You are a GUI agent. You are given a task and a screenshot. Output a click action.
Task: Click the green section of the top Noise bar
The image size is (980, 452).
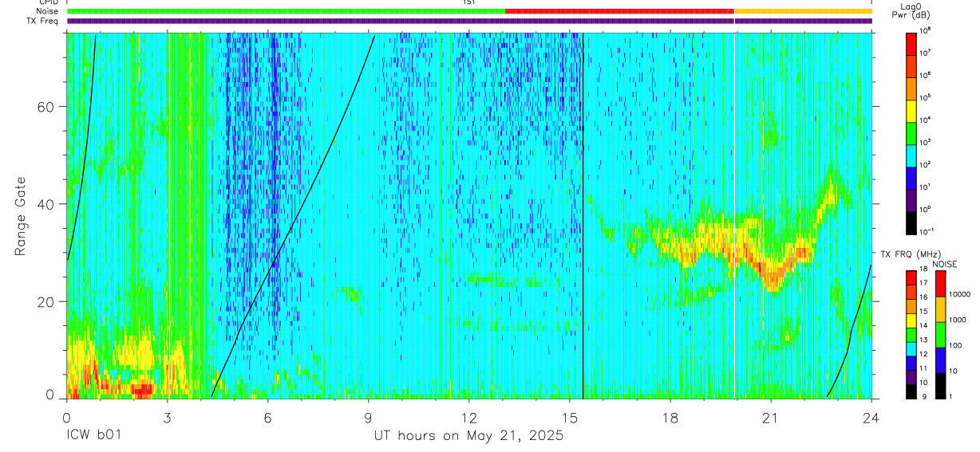click(x=286, y=11)
